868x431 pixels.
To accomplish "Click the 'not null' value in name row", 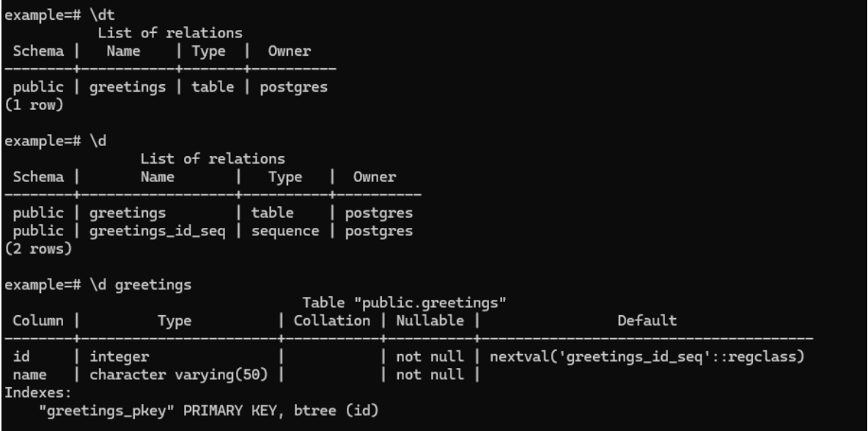I will pos(430,375).
